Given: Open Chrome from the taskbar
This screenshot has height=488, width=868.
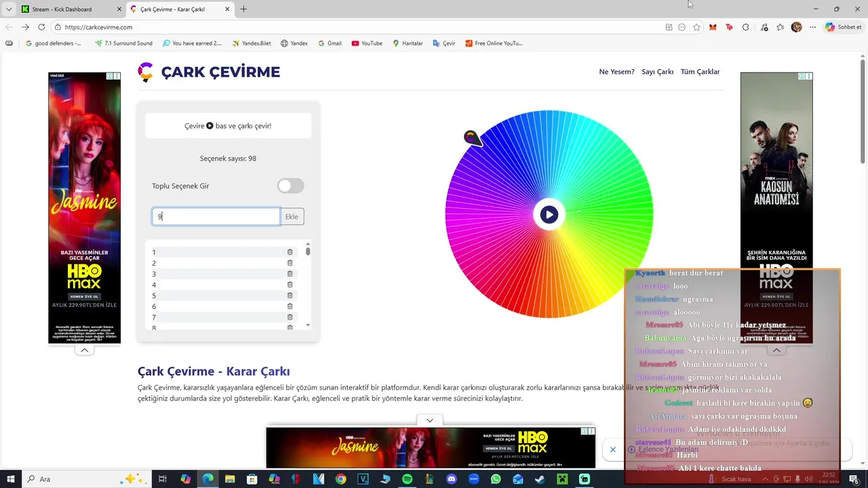Looking at the screenshot, I should pyautogui.click(x=340, y=479).
